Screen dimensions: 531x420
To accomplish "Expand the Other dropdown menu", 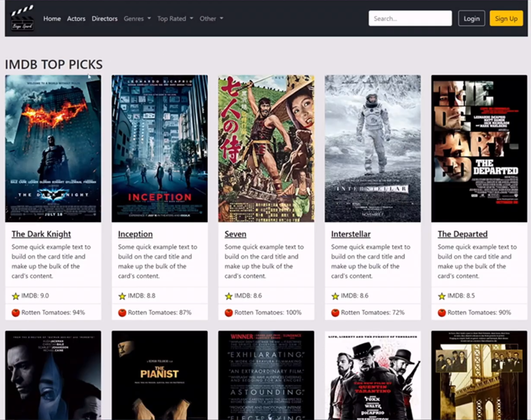I will click(211, 19).
